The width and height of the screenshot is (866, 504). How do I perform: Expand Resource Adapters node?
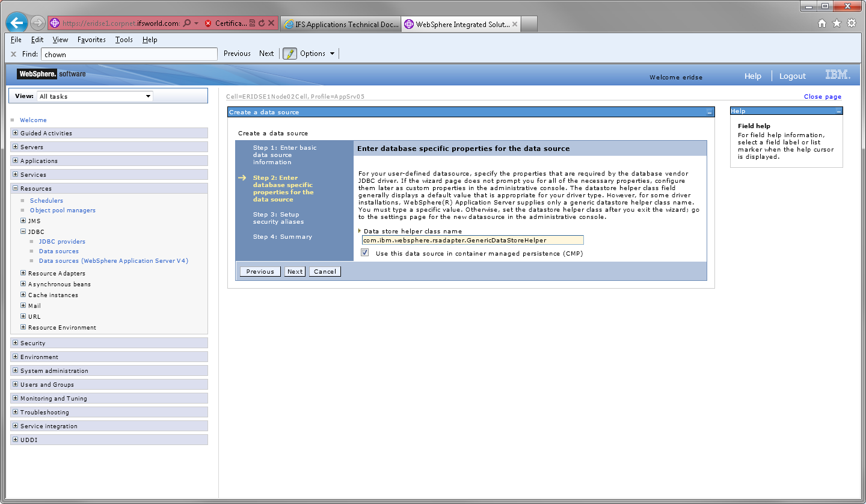tap(23, 273)
